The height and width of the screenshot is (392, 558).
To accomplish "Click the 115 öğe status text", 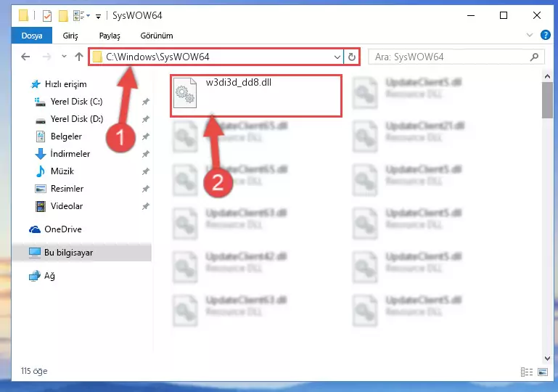I will coord(34,371).
